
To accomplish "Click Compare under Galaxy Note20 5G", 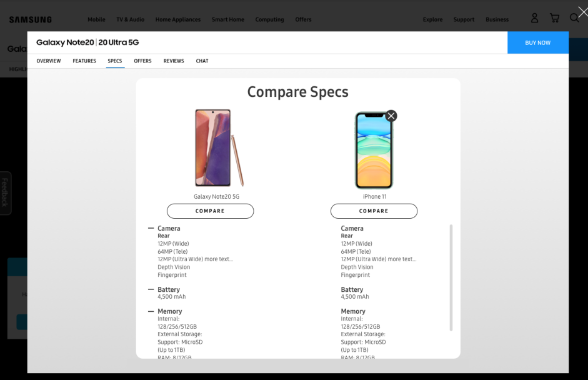I will 210,211.
